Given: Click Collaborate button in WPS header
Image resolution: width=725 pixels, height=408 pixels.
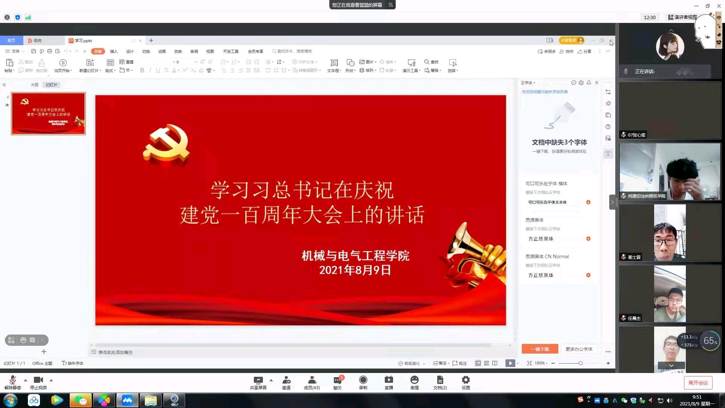Looking at the screenshot, I should [x=566, y=51].
